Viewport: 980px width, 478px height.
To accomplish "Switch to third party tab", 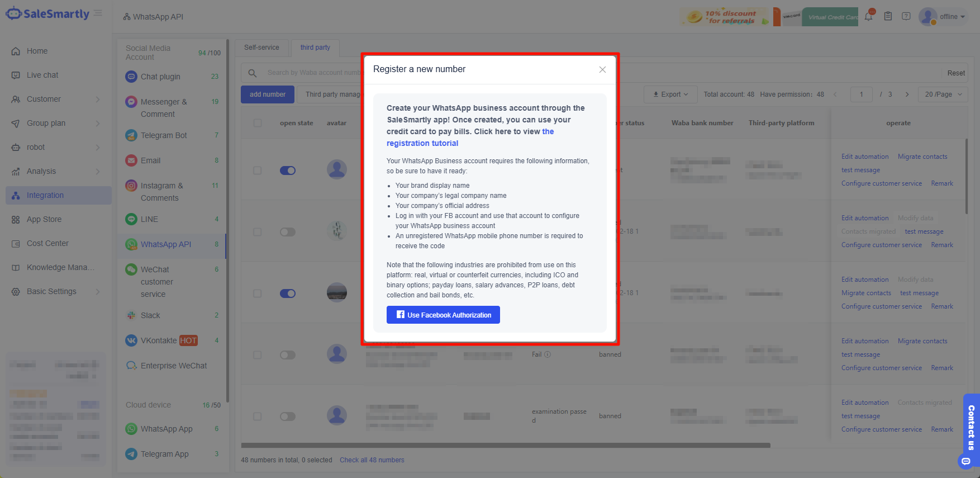I will [315, 48].
